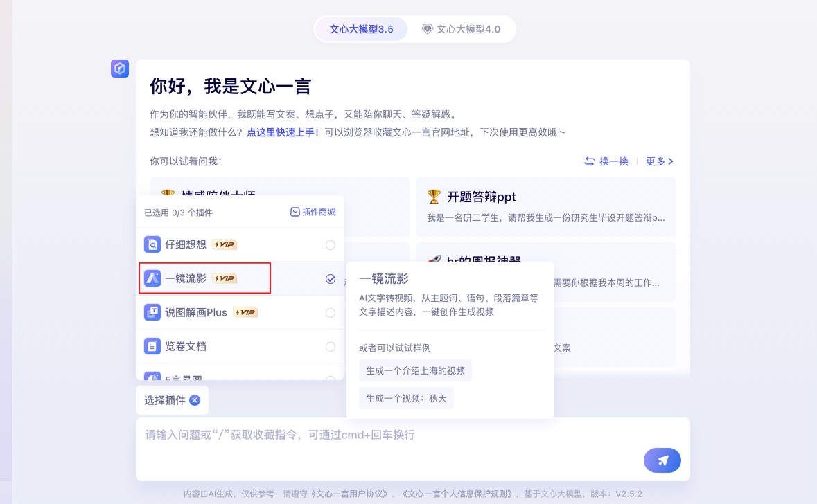The height and width of the screenshot is (504, 817).
Task: Open the 插件商城 plugin store
Action: pyautogui.click(x=313, y=212)
